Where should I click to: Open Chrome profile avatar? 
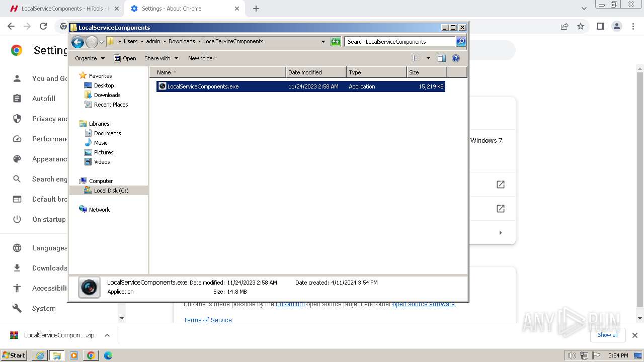(x=616, y=26)
